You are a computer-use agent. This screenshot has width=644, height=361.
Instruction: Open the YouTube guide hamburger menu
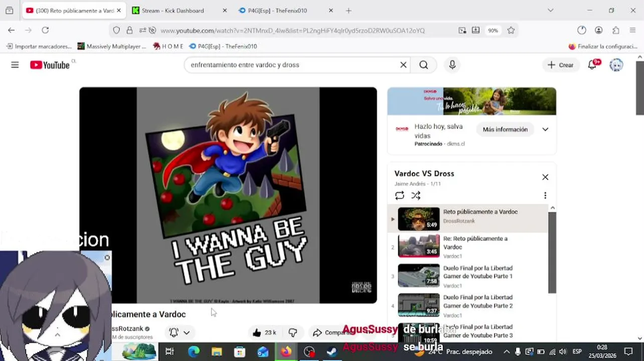[15, 65]
